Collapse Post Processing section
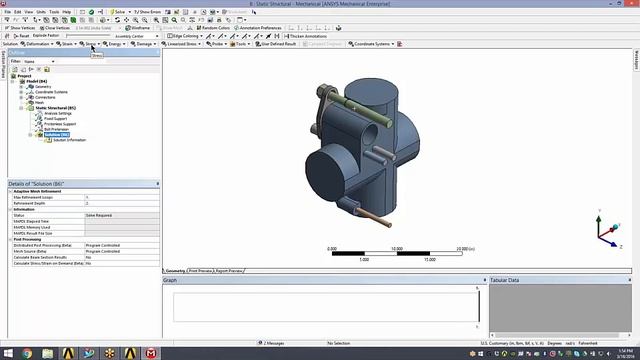640x360 pixels. (x=11, y=239)
